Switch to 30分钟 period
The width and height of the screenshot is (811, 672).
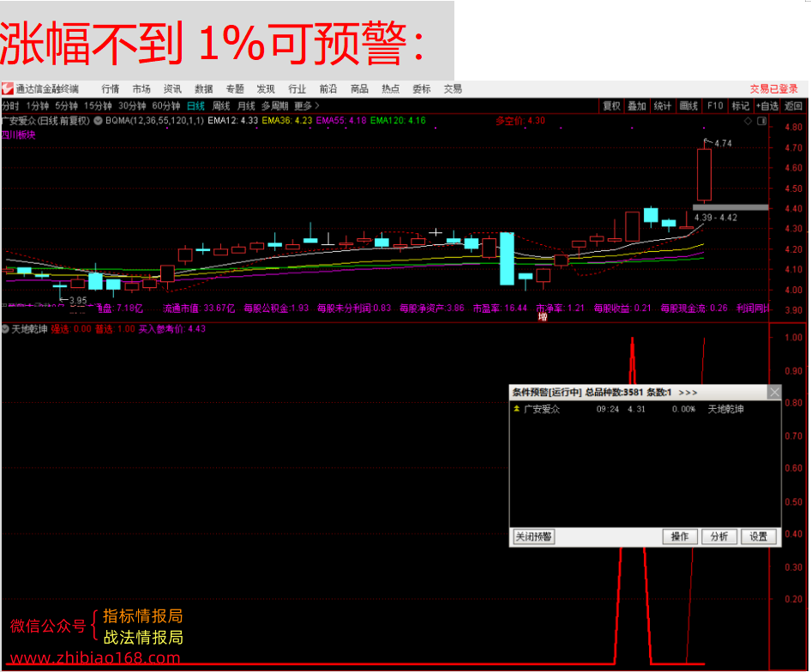click(132, 106)
